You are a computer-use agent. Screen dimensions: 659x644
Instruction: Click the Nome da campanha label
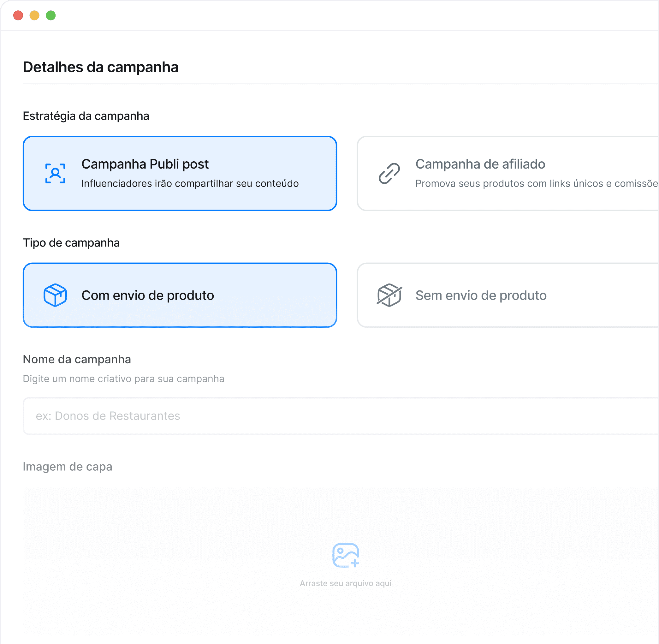click(77, 359)
